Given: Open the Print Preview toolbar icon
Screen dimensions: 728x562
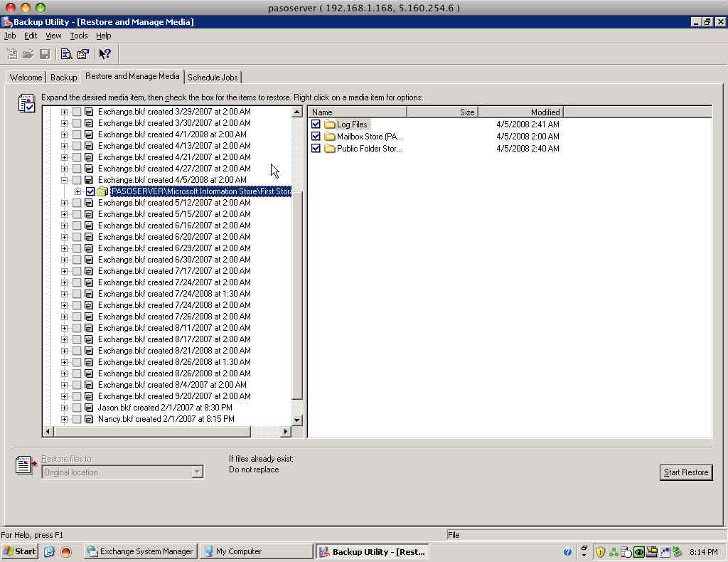Looking at the screenshot, I should [x=65, y=53].
